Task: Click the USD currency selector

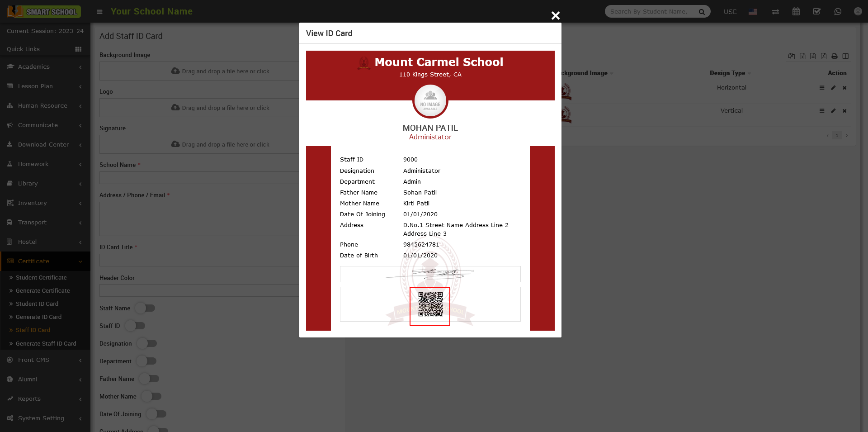Action: 730,12
